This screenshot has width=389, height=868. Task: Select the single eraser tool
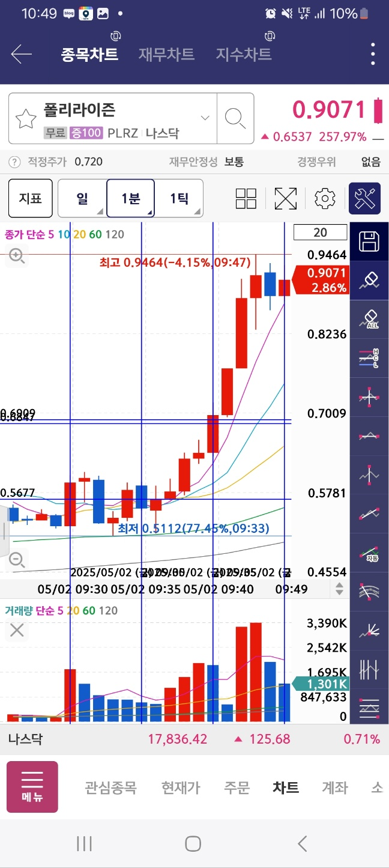[x=369, y=280]
